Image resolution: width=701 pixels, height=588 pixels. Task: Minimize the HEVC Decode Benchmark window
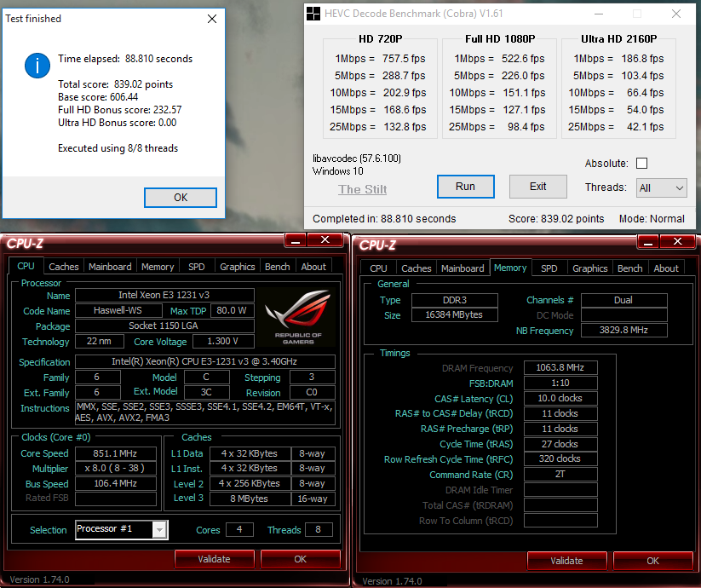pyautogui.click(x=599, y=14)
